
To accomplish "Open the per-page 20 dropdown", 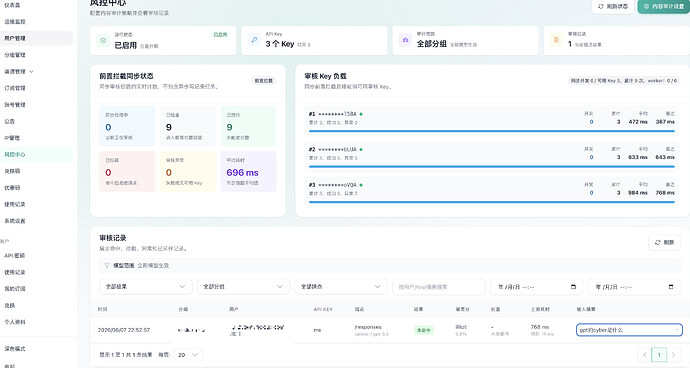I will point(188,354).
